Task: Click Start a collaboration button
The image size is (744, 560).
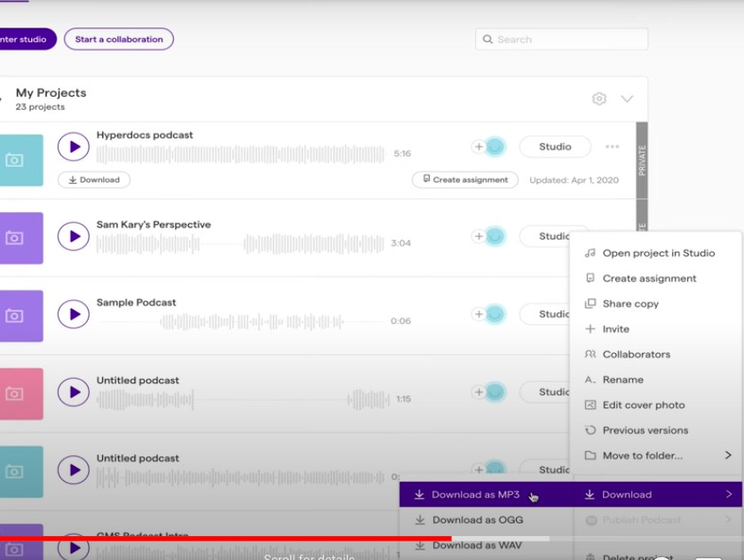Action: click(119, 39)
